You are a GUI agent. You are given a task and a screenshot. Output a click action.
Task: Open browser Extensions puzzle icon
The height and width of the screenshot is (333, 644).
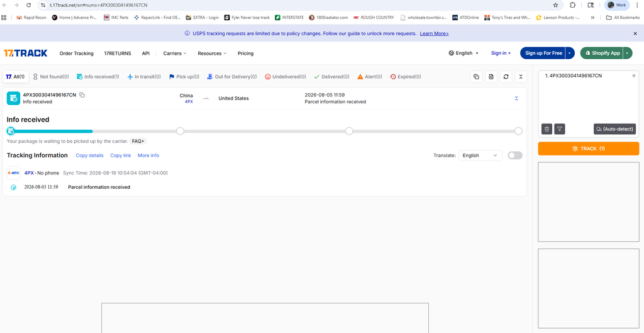click(x=572, y=5)
